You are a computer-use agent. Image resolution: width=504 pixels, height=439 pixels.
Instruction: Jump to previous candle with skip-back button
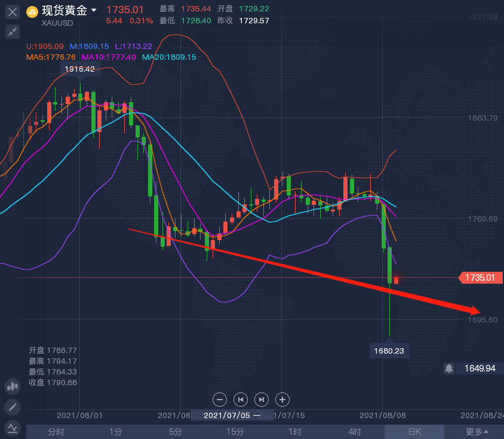click(x=241, y=400)
